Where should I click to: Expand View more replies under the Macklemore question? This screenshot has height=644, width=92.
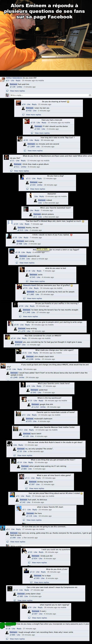pyautogui.click(x=21, y=171)
